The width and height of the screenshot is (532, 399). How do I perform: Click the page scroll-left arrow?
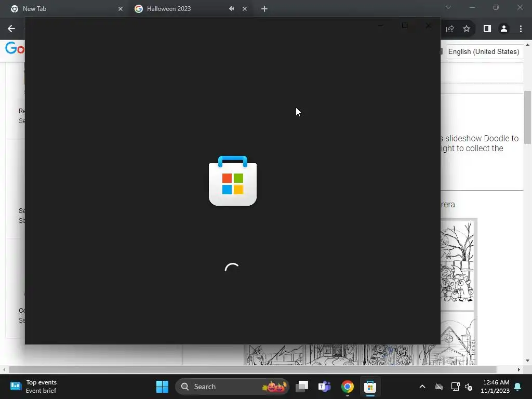4,369
